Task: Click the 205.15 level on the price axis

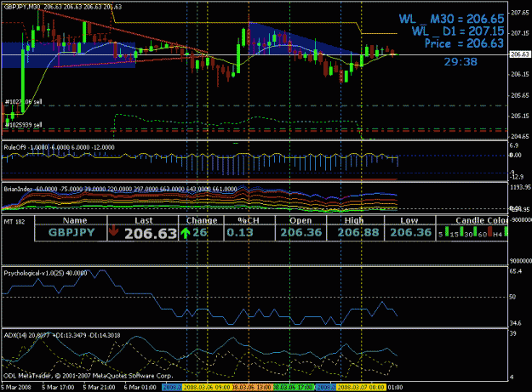Action: (520, 116)
